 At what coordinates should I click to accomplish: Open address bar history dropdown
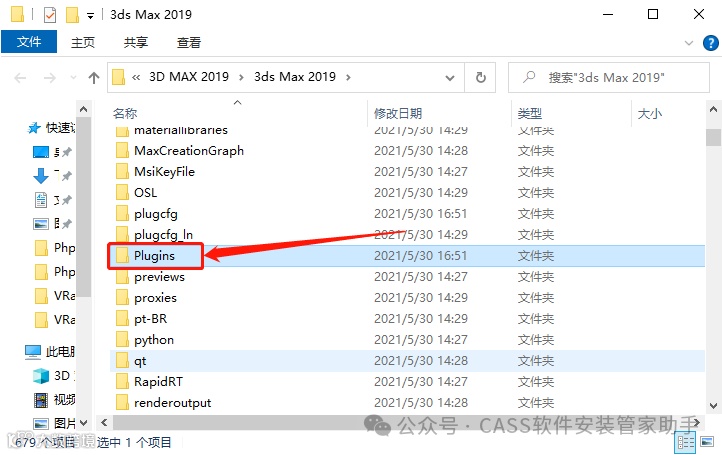point(450,78)
